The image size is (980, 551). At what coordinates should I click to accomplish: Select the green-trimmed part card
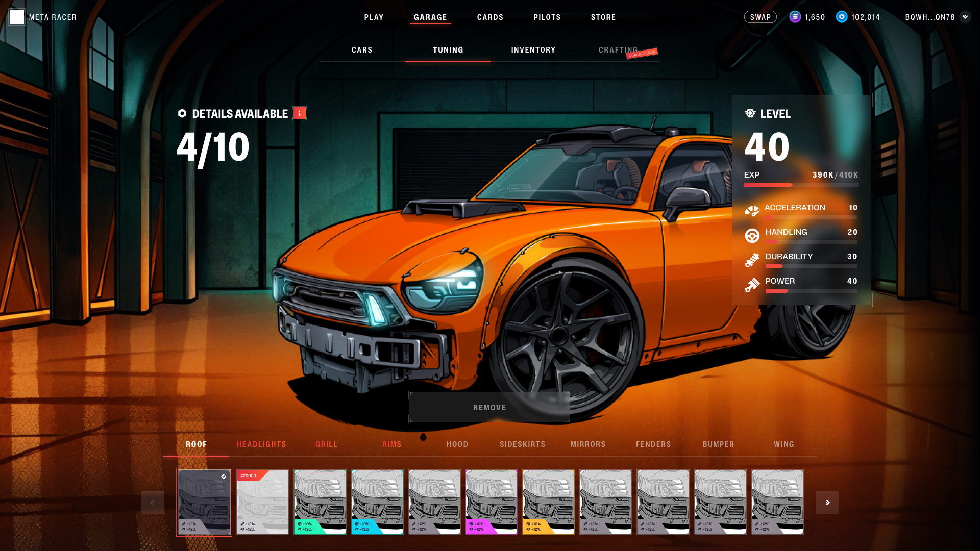(320, 502)
